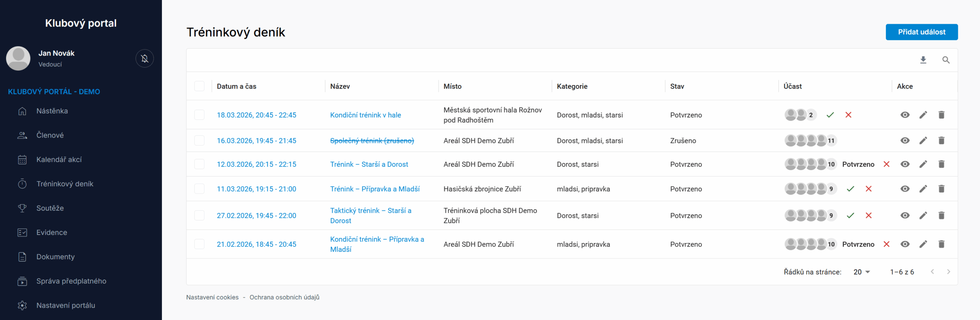Open attendee avatars showing 11 participants
The width and height of the screenshot is (980, 320).
pyautogui.click(x=810, y=140)
